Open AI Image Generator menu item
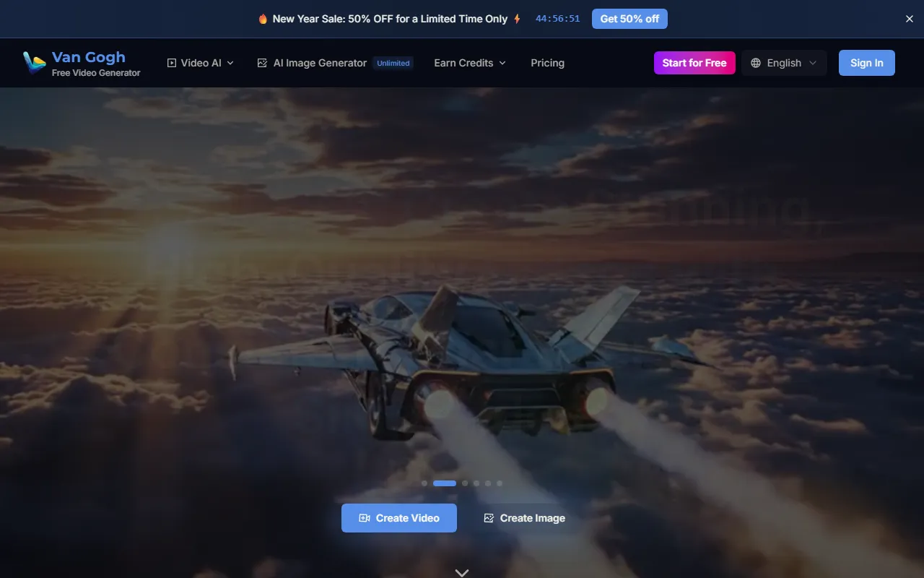Image resolution: width=924 pixels, height=578 pixels. coord(320,63)
